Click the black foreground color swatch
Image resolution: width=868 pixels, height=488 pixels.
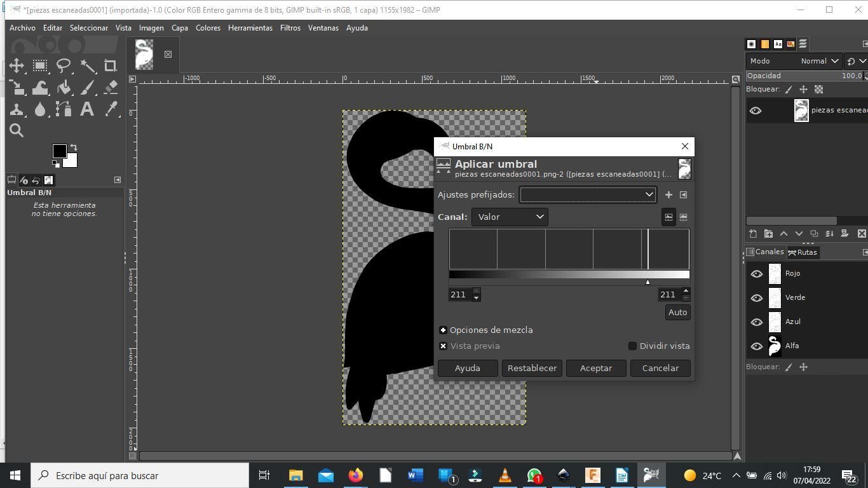point(59,151)
